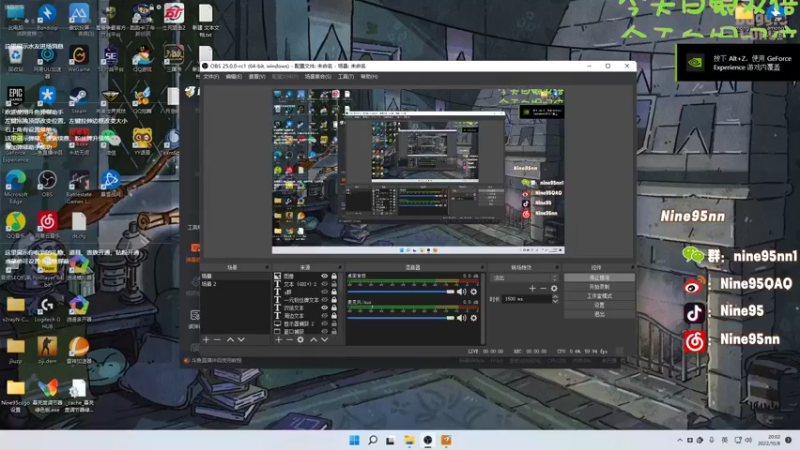Adjust the 麦克风/Aux volume slider
The width and height of the screenshot is (800, 450).
point(401,318)
